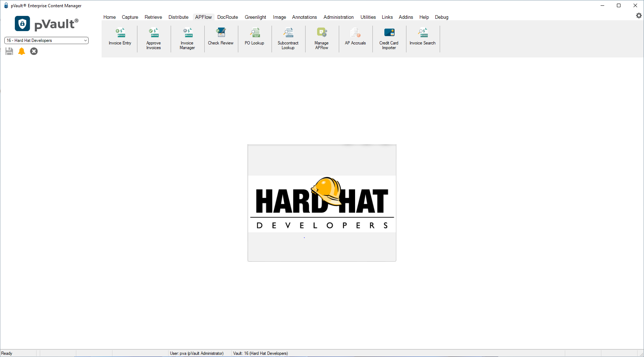Switch to the Capture tab
Viewport: 644px width, 357px height.
pyautogui.click(x=130, y=17)
